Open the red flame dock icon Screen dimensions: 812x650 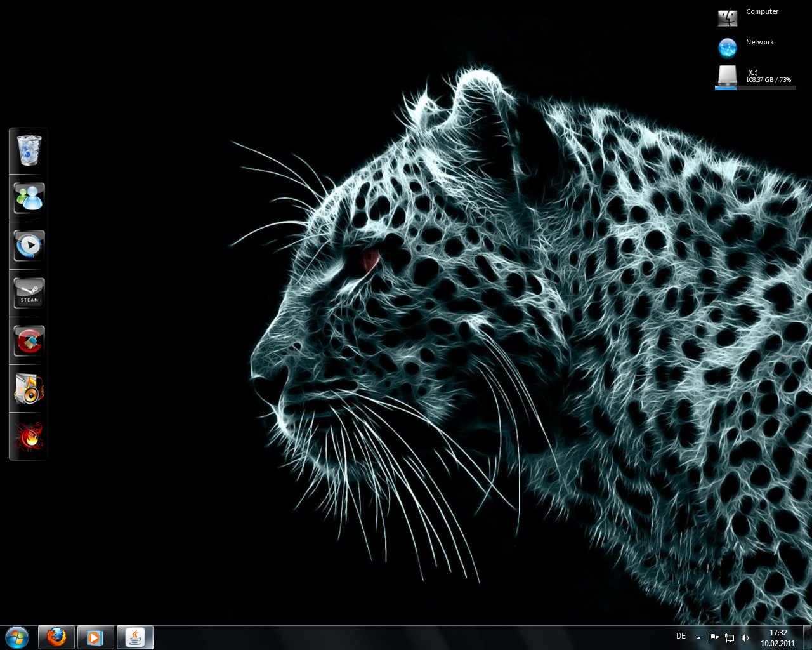[29, 437]
